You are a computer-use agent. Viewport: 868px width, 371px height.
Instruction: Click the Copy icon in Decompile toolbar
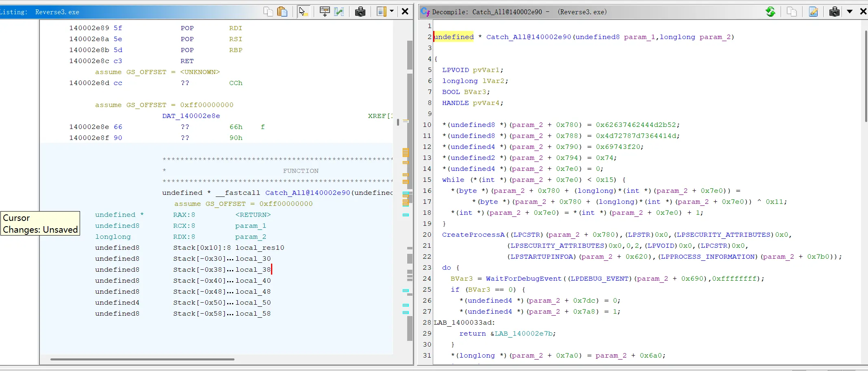[792, 11]
